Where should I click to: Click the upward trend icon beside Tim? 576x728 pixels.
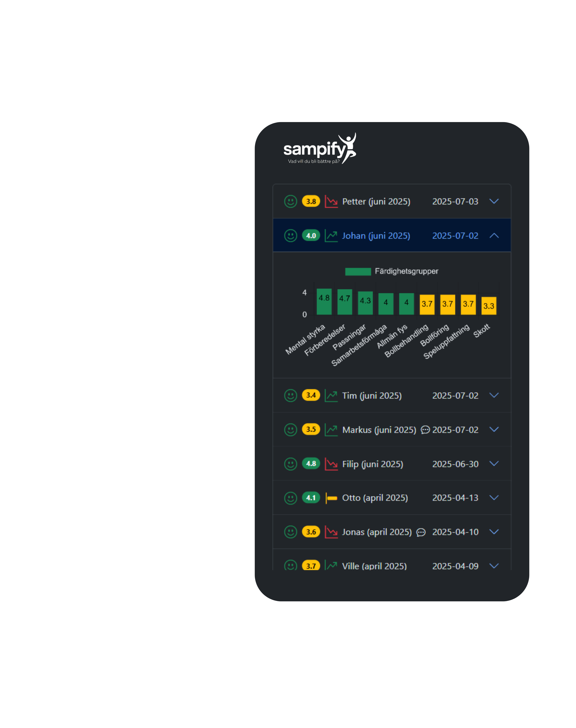331,395
